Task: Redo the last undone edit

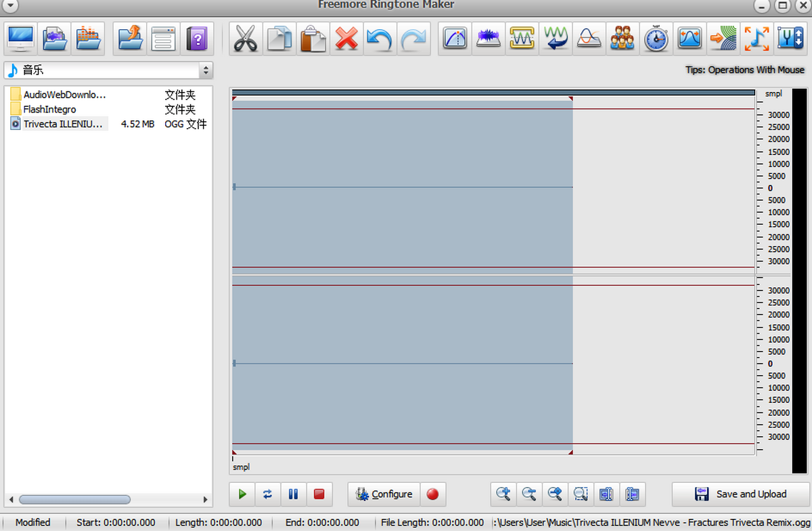Action: (413, 38)
